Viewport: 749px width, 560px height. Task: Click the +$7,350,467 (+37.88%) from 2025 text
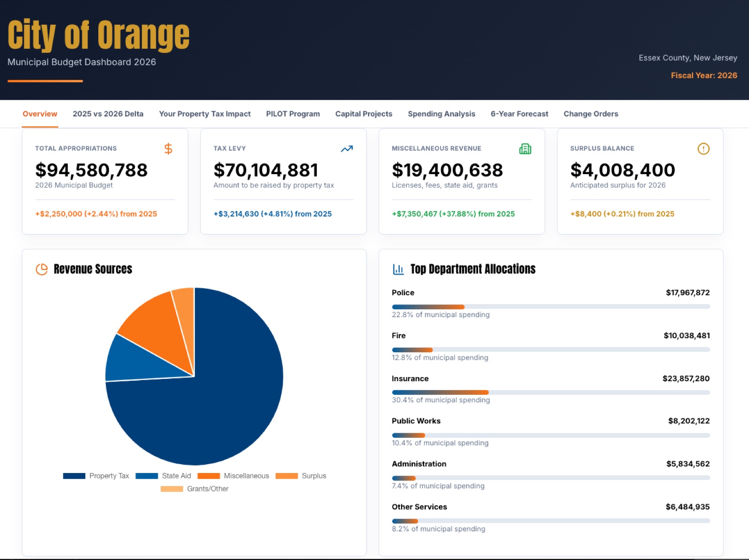point(453,214)
